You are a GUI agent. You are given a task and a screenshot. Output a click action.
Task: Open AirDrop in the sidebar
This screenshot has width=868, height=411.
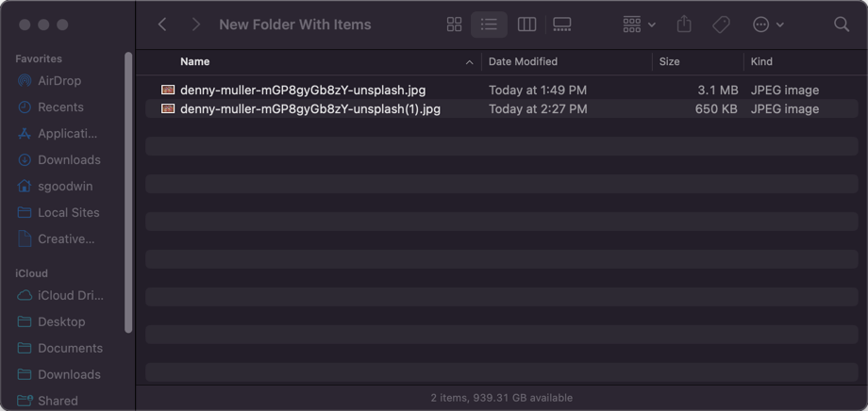point(59,81)
